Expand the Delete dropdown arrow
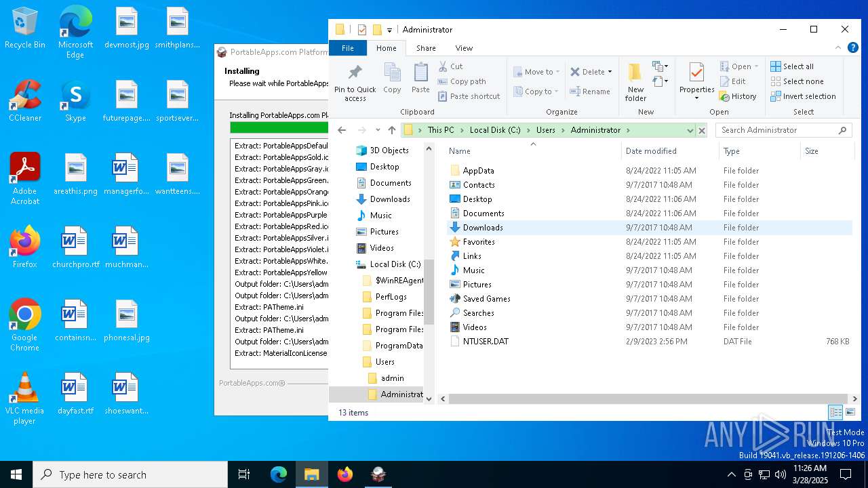The width and height of the screenshot is (868, 488). pyautogui.click(x=610, y=72)
